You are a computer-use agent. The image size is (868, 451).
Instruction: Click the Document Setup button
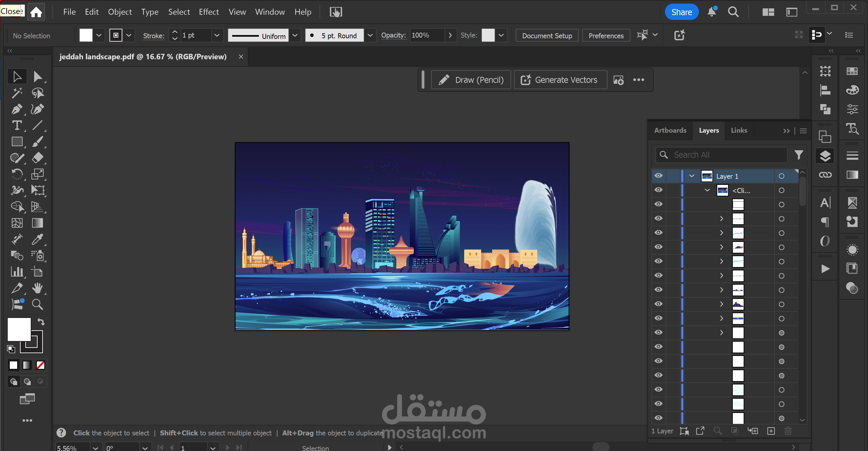pos(546,36)
